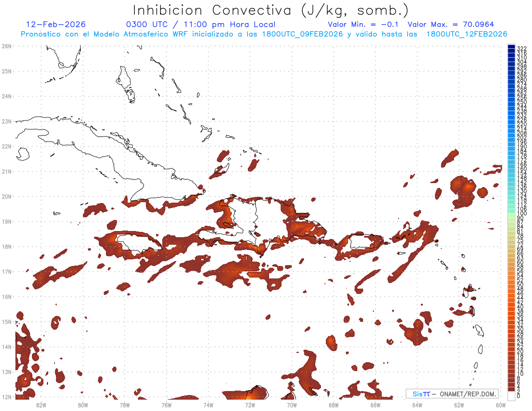Viewport: 532px width, 411px height.
Task: Click the "68W" longitude label
Action: tap(333, 405)
